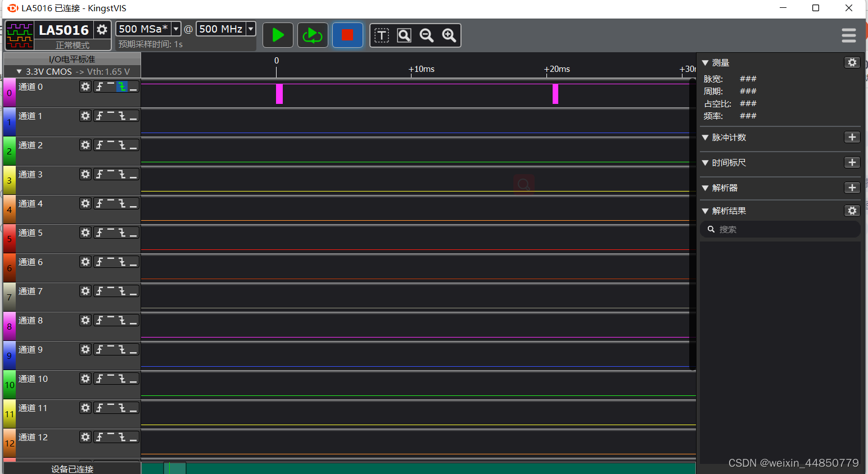Open settings gear for 通道 1
The image size is (868, 474).
click(85, 116)
